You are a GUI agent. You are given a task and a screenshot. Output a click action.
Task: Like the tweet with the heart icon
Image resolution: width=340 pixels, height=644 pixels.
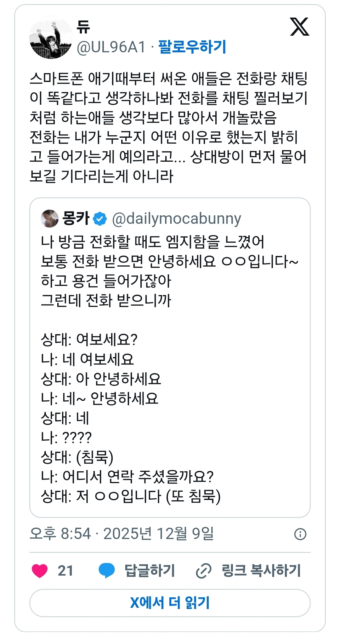[40, 571]
